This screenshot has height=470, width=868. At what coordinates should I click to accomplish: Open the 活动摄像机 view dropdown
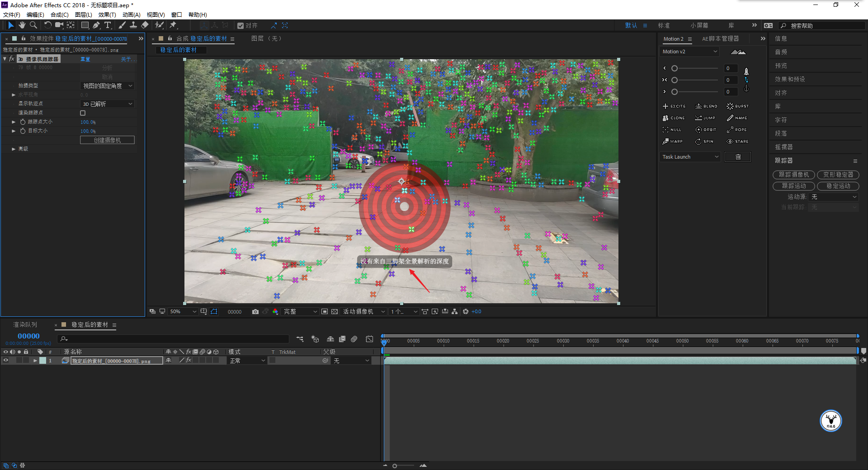point(364,311)
